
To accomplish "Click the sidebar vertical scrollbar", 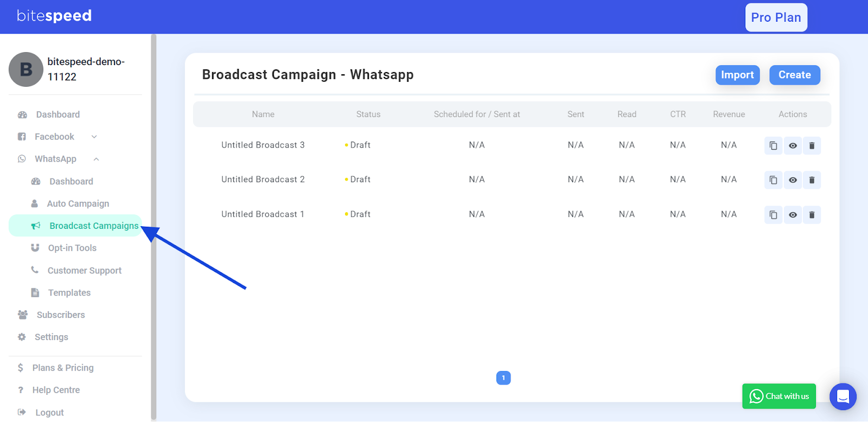I will coord(154,227).
